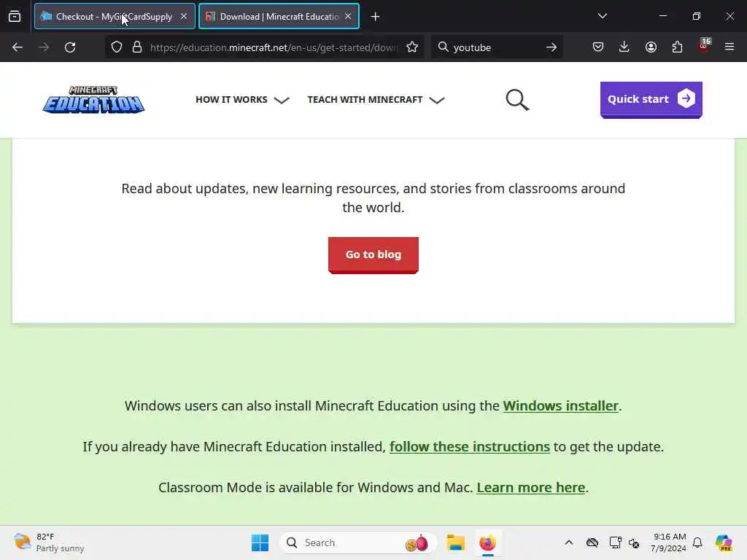Open a new browser tab

[376, 17]
